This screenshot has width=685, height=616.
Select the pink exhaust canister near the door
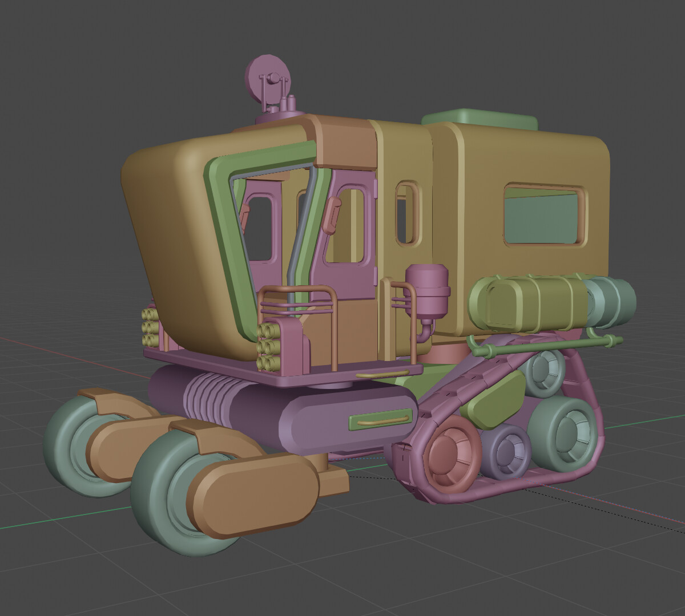tap(427, 288)
